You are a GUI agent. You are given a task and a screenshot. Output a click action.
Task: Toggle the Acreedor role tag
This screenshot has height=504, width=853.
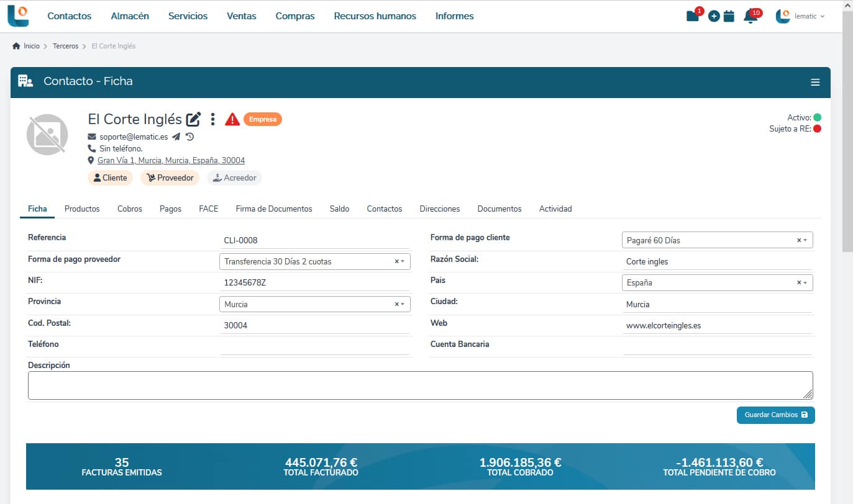[234, 178]
